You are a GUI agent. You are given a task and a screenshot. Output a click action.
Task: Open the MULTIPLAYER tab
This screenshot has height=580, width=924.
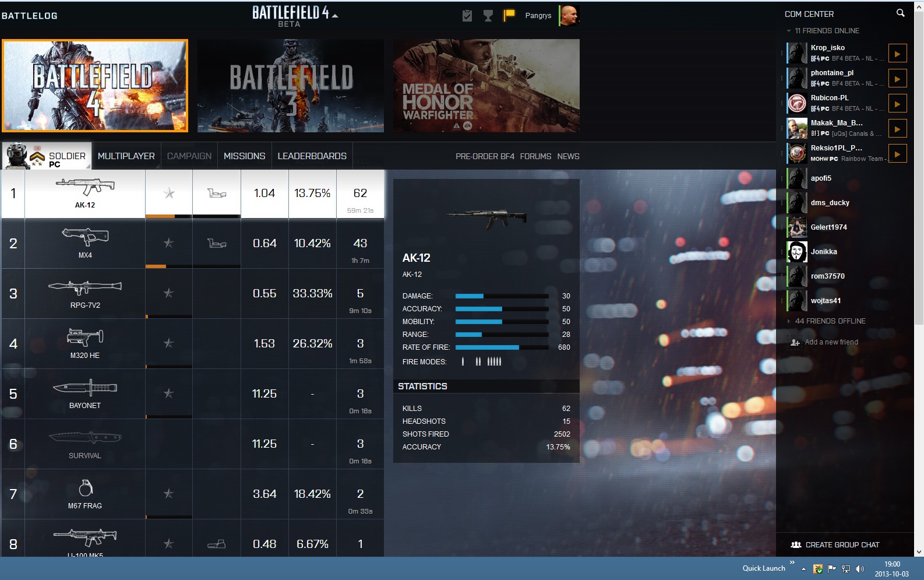pos(126,156)
